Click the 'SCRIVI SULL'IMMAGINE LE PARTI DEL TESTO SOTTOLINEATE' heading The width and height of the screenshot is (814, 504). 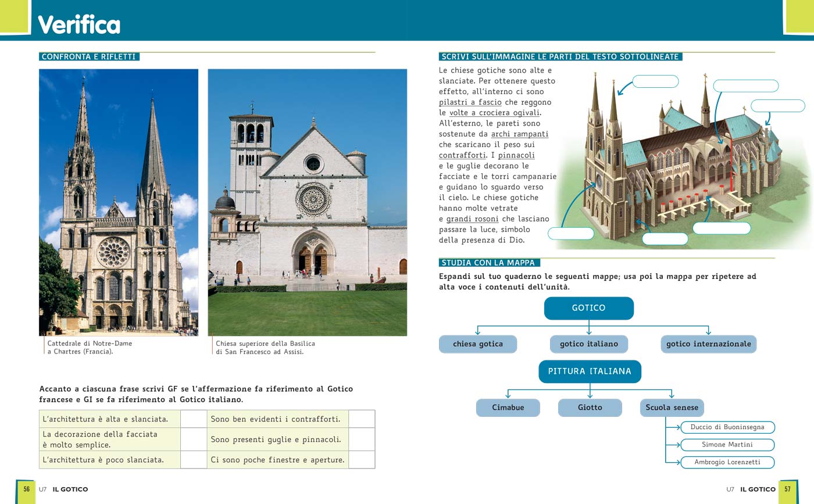[x=560, y=57]
